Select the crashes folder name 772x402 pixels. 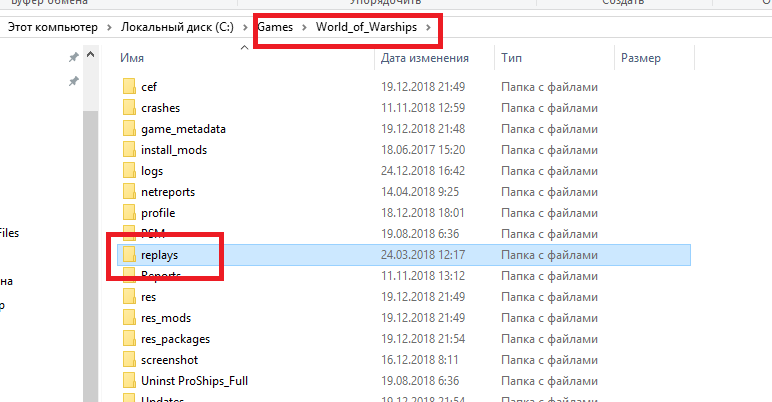click(161, 108)
